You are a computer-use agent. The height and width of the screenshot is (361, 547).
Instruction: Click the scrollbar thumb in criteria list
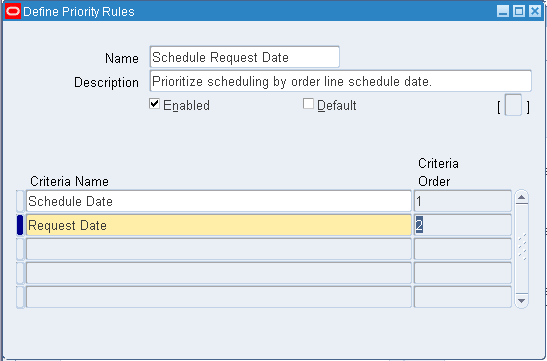(x=522, y=247)
